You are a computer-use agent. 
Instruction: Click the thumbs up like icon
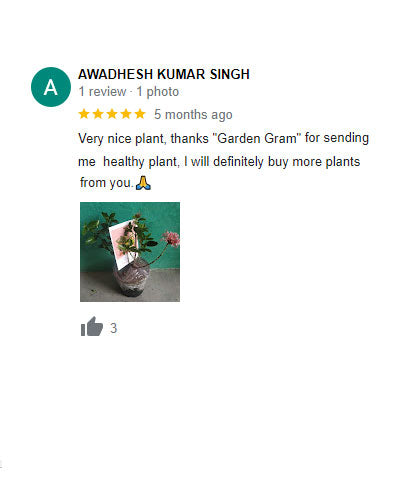click(92, 326)
